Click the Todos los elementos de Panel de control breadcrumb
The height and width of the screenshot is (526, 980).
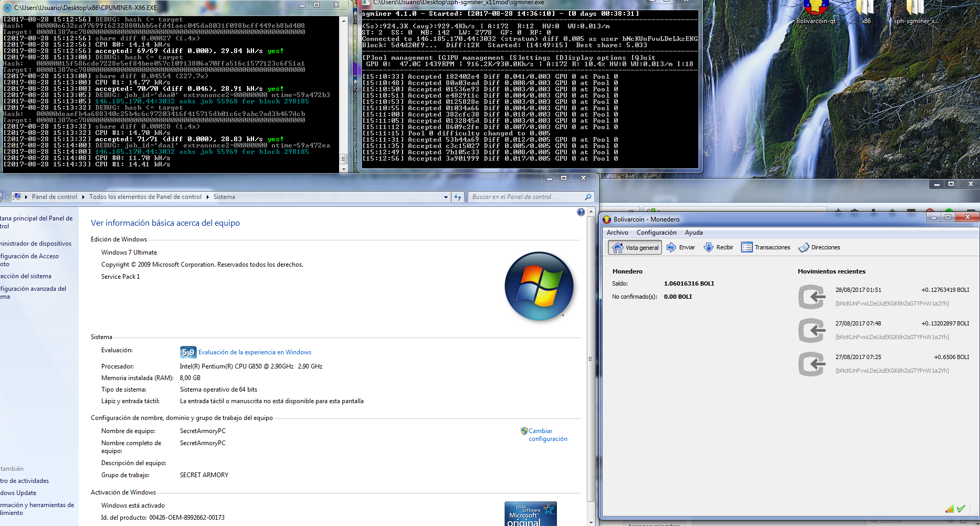click(x=145, y=197)
